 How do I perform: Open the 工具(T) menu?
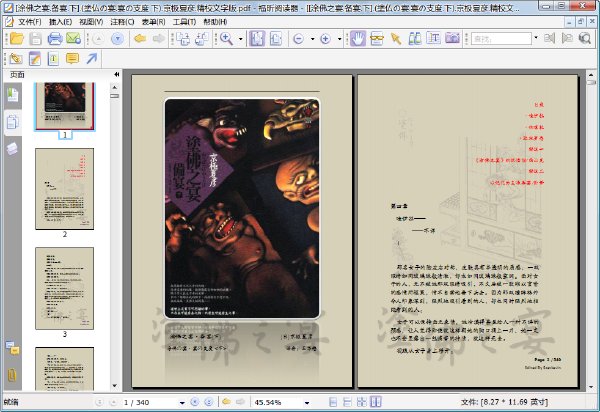(184, 22)
